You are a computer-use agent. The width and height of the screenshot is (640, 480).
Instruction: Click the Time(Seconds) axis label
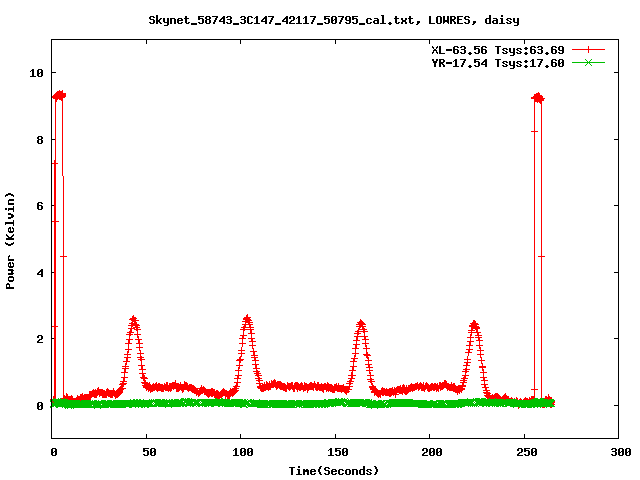click(x=334, y=471)
